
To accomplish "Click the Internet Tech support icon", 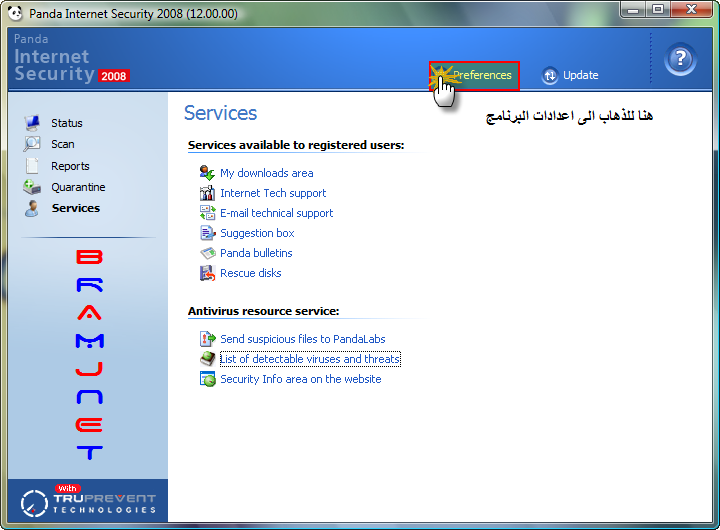I will pyautogui.click(x=207, y=193).
